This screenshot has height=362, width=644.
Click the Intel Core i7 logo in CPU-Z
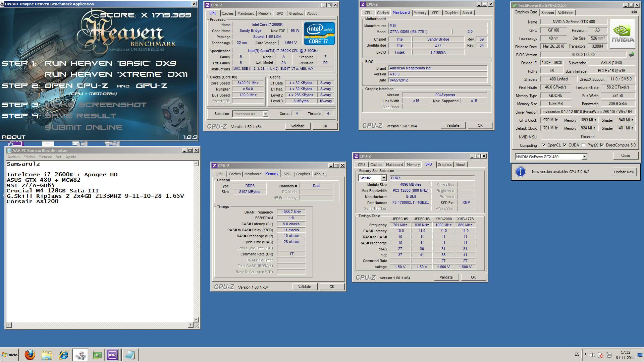click(319, 34)
